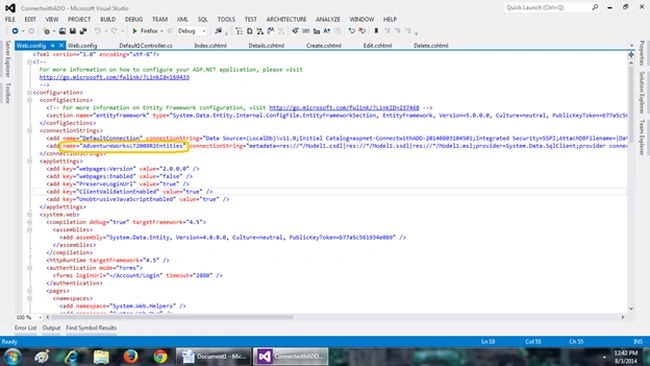The width and height of the screenshot is (650, 366).
Task: Collapse the appSettings section outline
Action: 29,161
